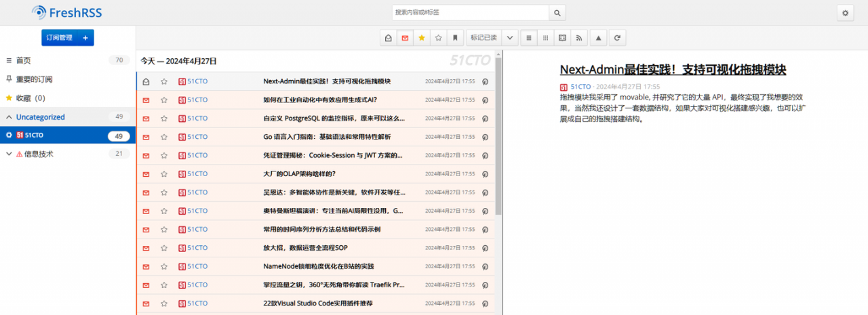Select 重要的订阅 in the sidebar
Viewport: 868px width, 315px height.
coord(34,79)
